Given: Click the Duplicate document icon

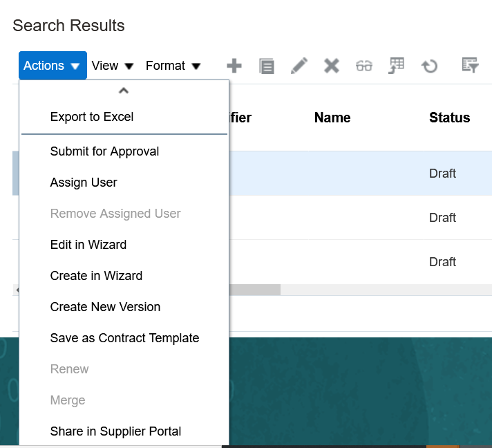Looking at the screenshot, I should tap(267, 66).
